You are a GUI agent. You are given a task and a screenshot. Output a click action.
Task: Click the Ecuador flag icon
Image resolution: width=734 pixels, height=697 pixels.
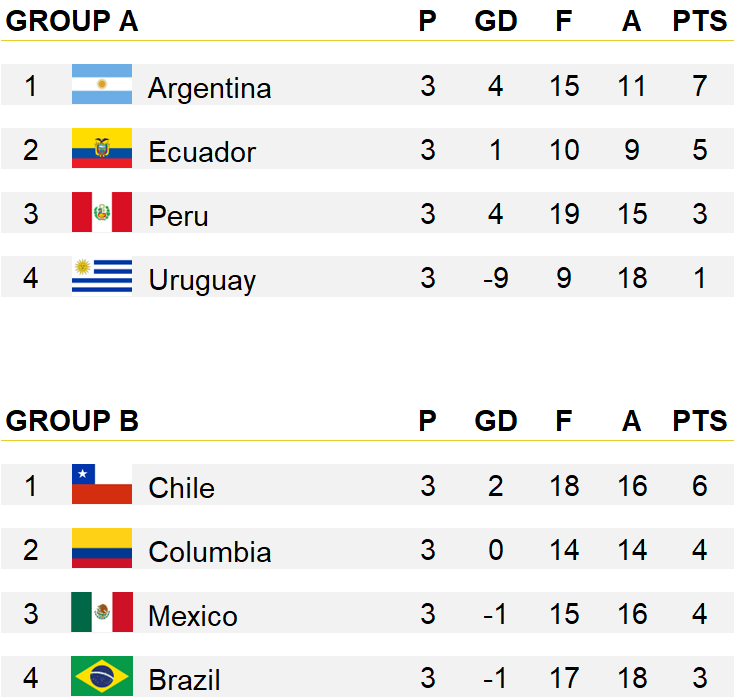pyautogui.click(x=102, y=148)
